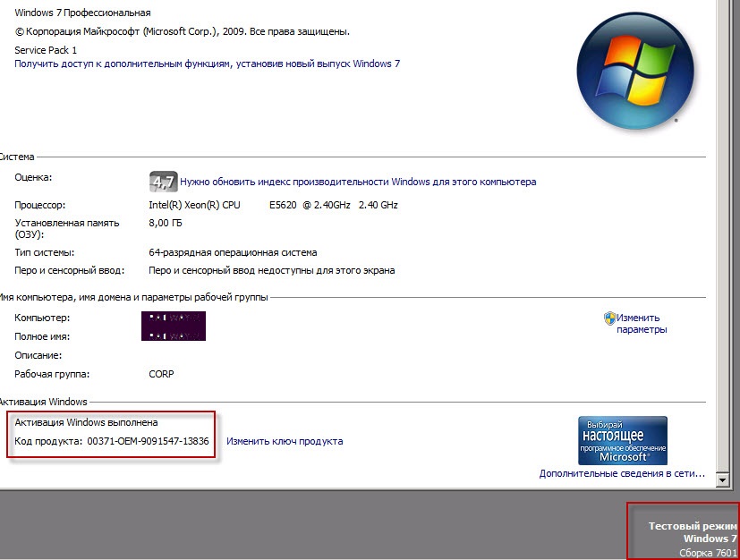The height and width of the screenshot is (560, 740).
Task: Select product ID '00371-OEM-9091547-13836' text
Action: tap(149, 441)
